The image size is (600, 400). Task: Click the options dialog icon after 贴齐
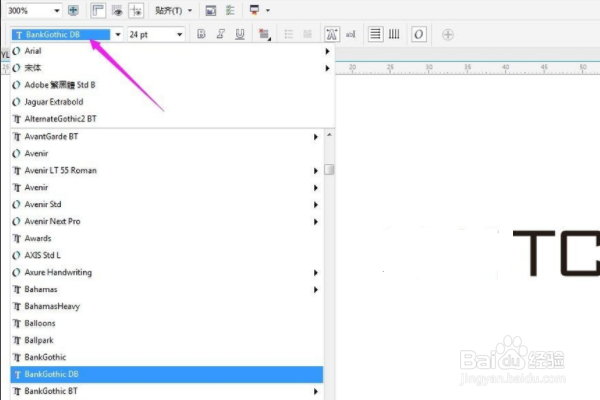210,11
